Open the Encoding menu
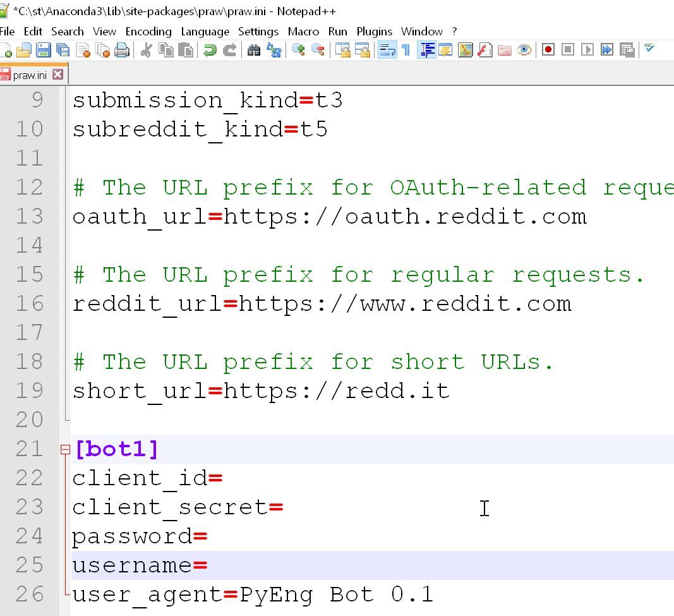This screenshot has width=674, height=616. coord(148,31)
